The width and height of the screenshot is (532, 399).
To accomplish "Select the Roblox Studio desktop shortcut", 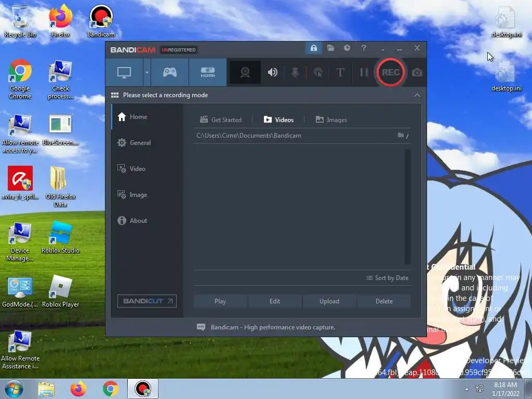I will tap(60, 237).
